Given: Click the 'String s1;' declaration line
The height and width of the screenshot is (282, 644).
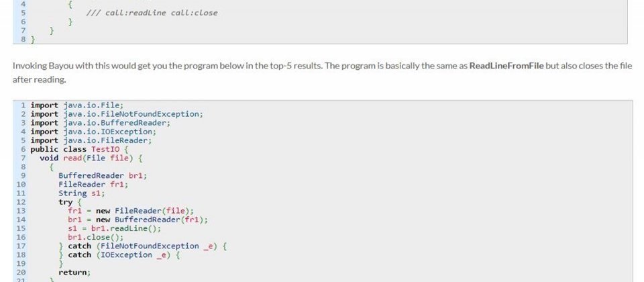Looking at the screenshot, I should point(81,193).
